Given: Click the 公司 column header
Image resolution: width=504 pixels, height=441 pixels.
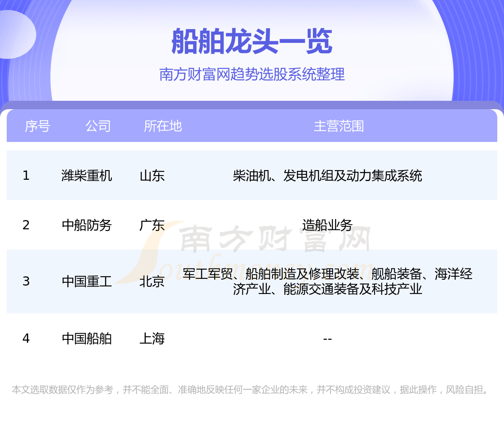Looking at the screenshot, I should [x=98, y=126].
